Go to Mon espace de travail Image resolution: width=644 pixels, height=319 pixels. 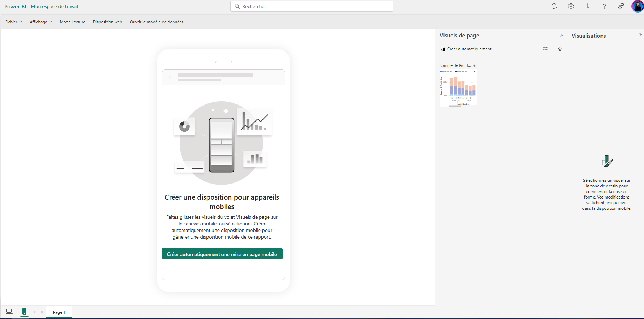54,6
